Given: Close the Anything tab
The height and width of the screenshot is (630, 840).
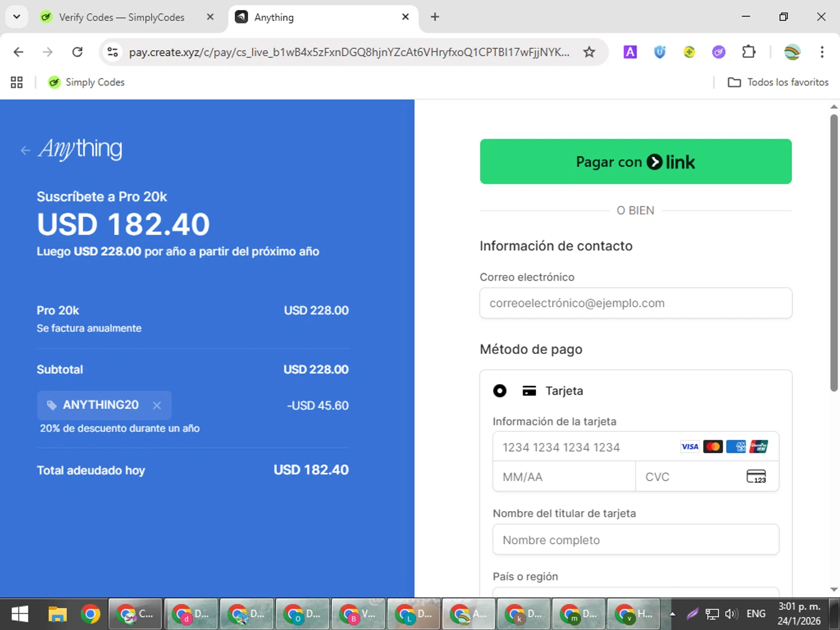Looking at the screenshot, I should pyautogui.click(x=405, y=17).
